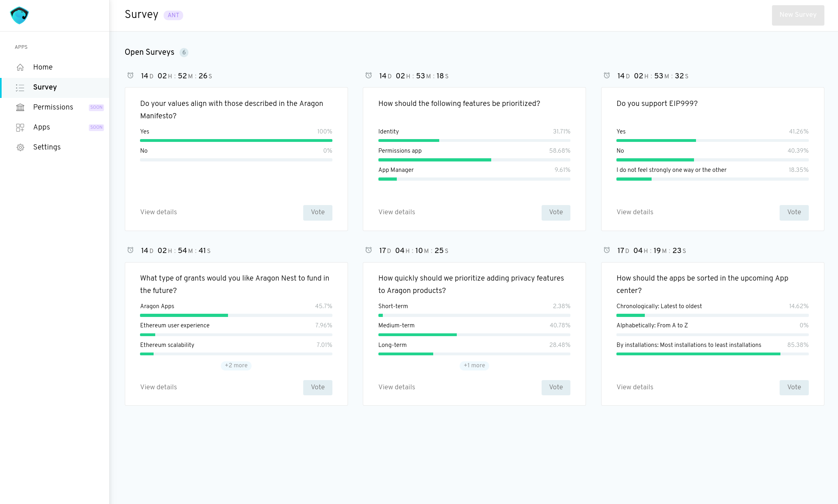The height and width of the screenshot is (504, 838).
Task: Expand the +2 more options pill
Action: (236, 366)
